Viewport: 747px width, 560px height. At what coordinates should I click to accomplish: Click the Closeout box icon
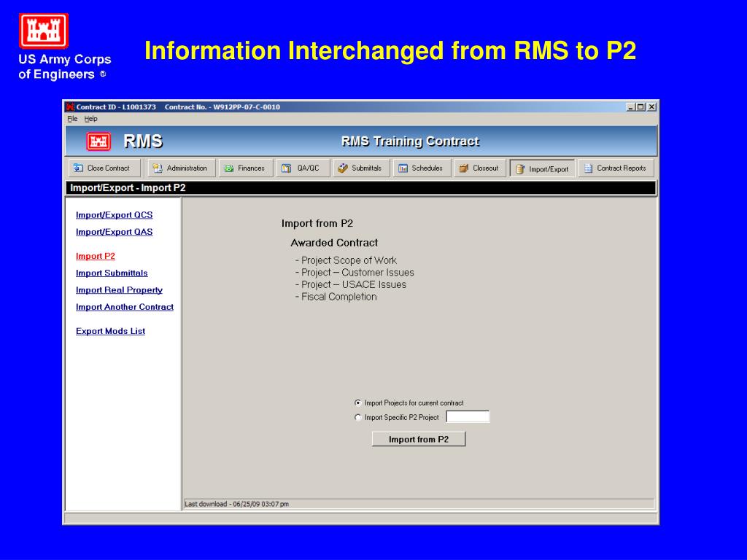click(463, 168)
